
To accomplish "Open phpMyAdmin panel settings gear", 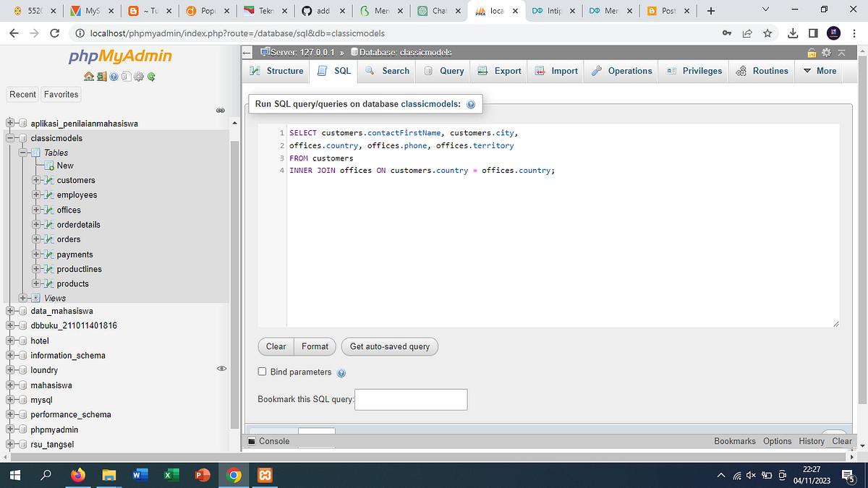I will pos(138,76).
